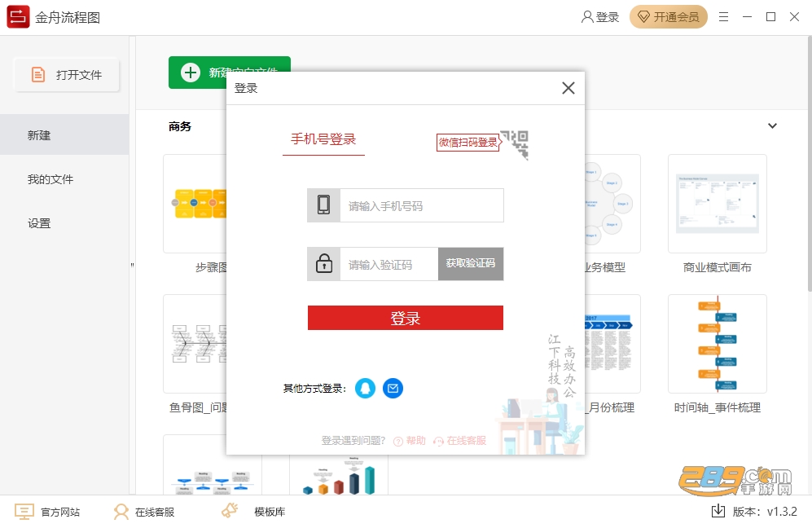
Task: Close the 登录 dialog
Action: coord(568,88)
